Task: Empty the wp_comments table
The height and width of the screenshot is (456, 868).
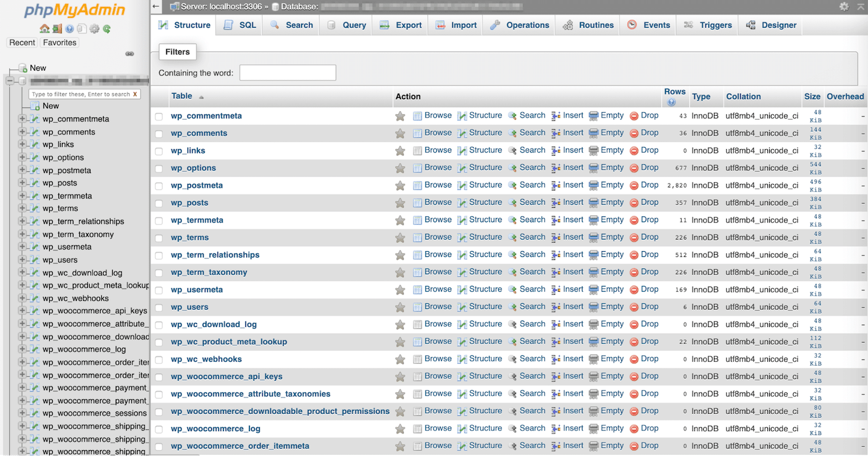Action: click(x=612, y=133)
